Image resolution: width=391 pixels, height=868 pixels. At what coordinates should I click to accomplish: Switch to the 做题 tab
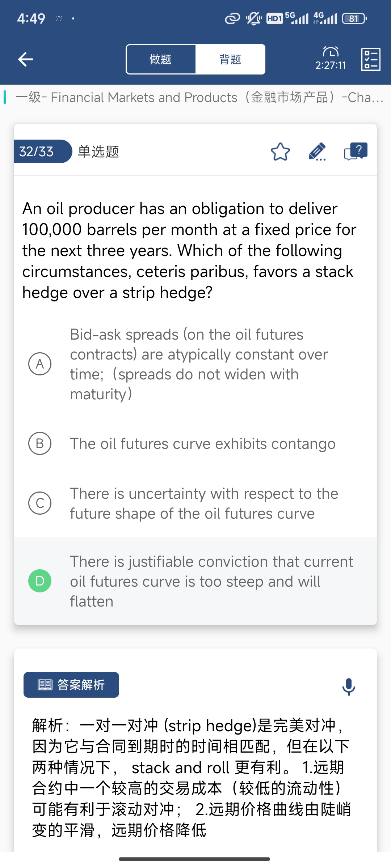[x=161, y=59]
